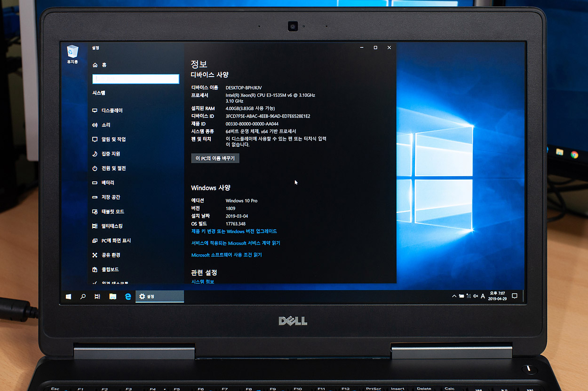Switch to 설정 taskbar window button
Image resolution: width=588 pixels, height=391 pixels.
pos(159,297)
